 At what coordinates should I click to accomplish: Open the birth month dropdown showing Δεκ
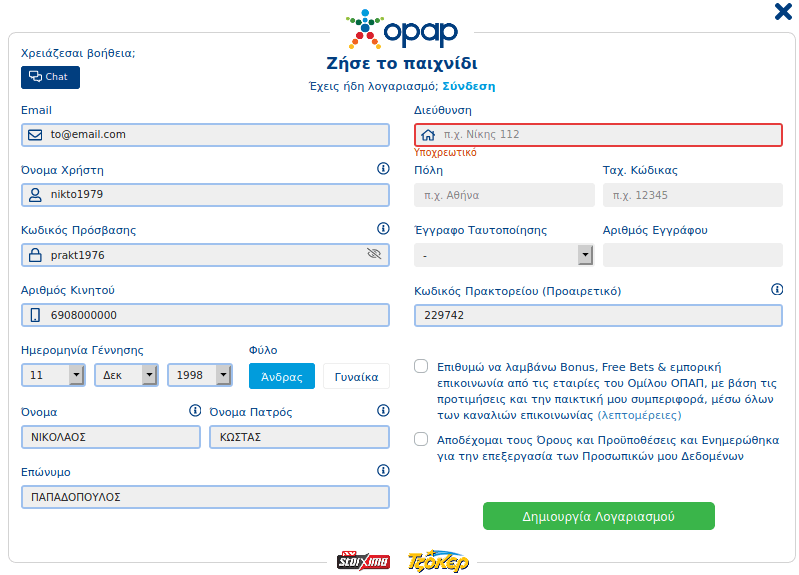(x=126, y=375)
